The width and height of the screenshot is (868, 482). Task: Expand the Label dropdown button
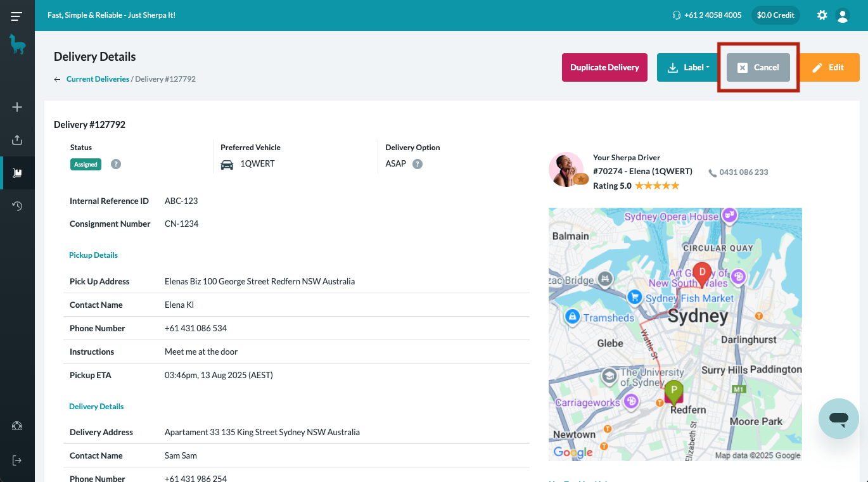click(688, 68)
